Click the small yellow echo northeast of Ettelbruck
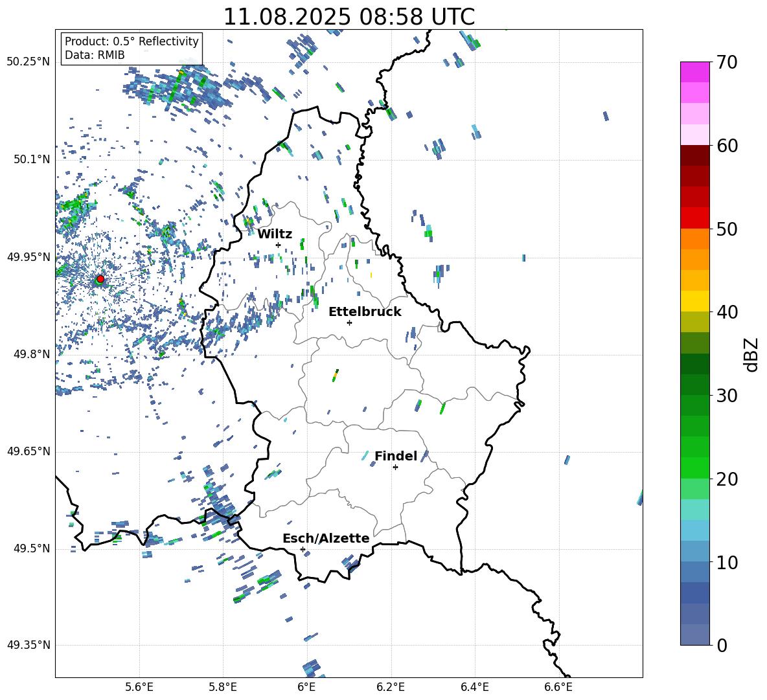This screenshot has height=700, width=767. pos(371,275)
